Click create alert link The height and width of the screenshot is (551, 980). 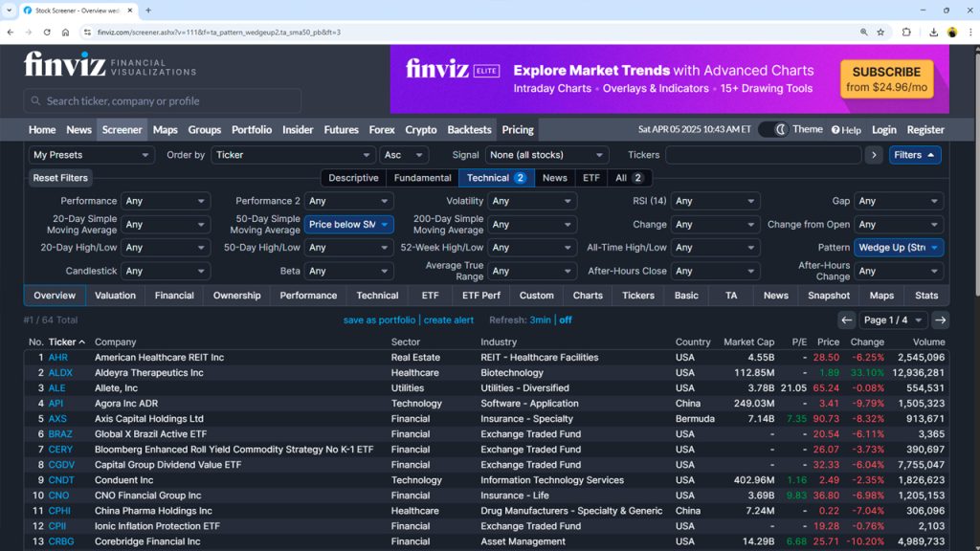pos(448,320)
